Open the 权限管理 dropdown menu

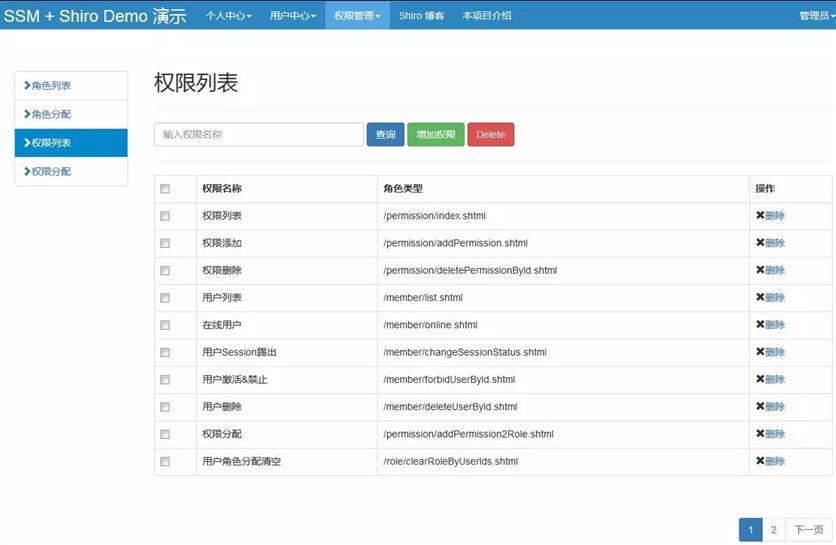357,16
